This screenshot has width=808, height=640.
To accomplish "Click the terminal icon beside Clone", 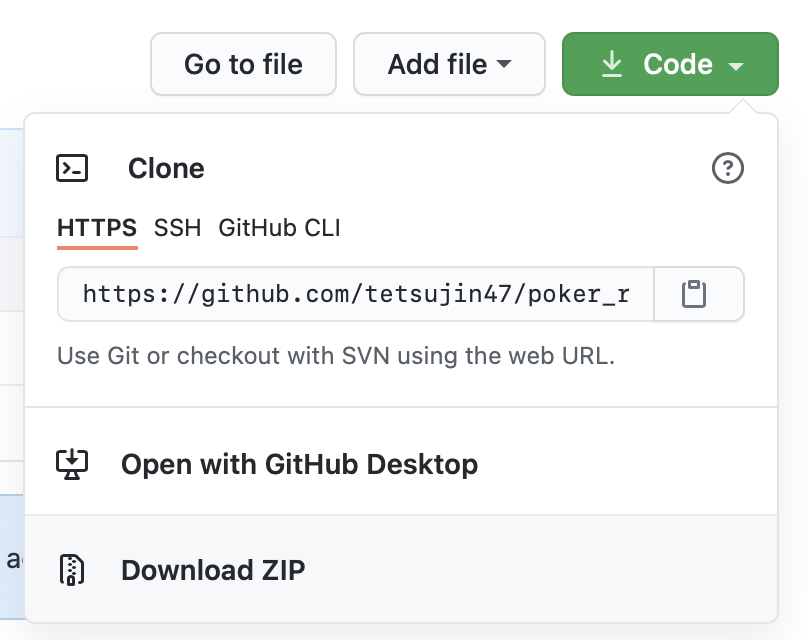I will (72, 168).
